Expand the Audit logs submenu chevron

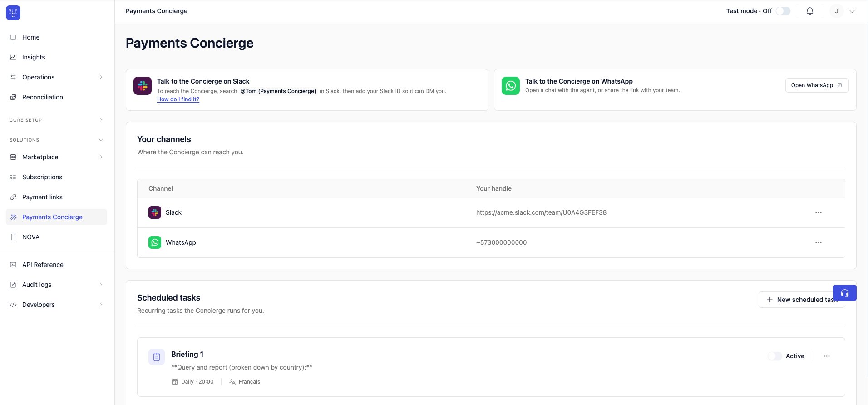pos(101,285)
